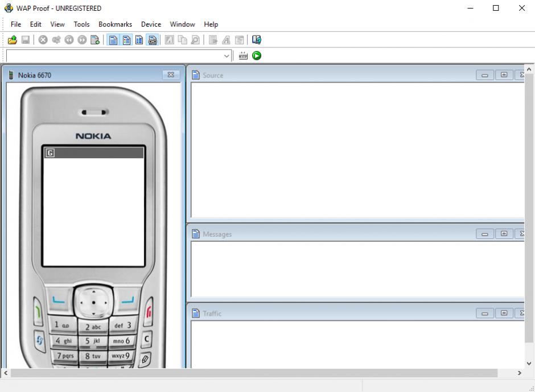The width and height of the screenshot is (535, 392).
Task: Maximize the Traffic panel
Action: coord(504,313)
